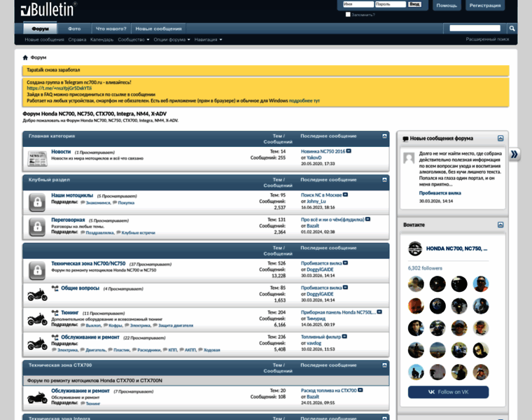The image size is (532, 420).
Task: Open the Опции форума dropdown menu
Action: 171,40
